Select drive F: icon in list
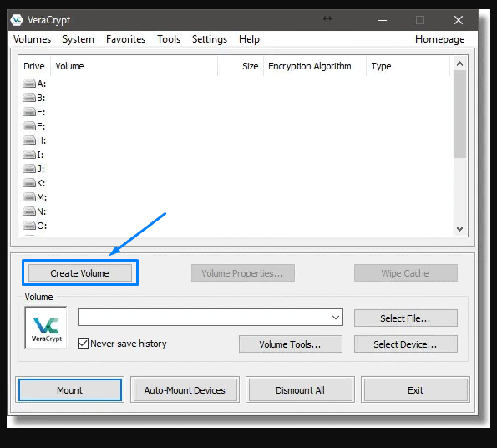497x448 pixels. click(29, 126)
